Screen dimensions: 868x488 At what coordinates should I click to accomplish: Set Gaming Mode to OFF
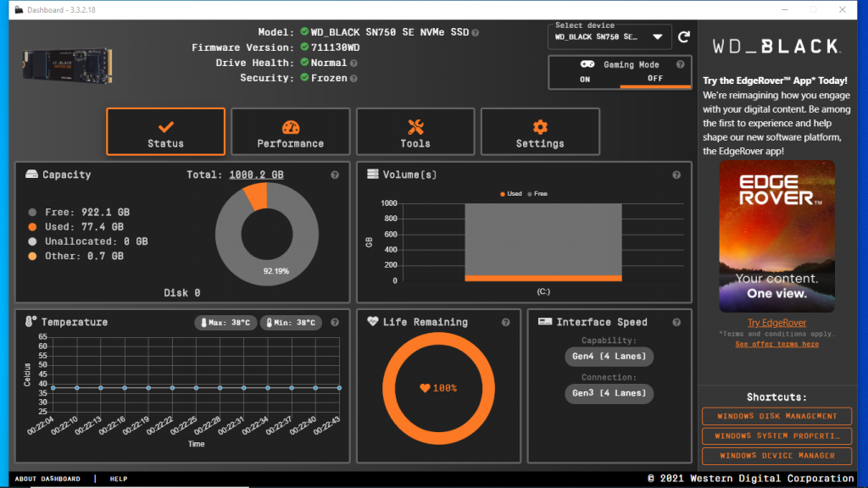point(655,79)
